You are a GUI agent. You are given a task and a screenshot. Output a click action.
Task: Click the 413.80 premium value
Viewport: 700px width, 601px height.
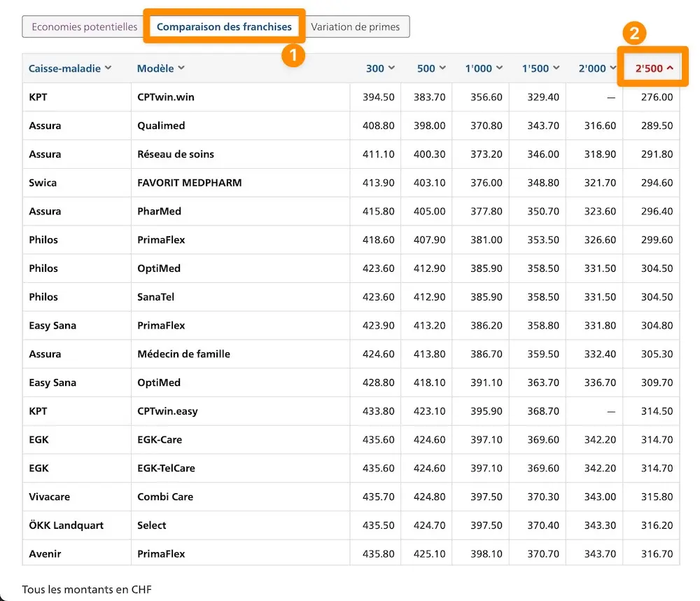pos(430,354)
